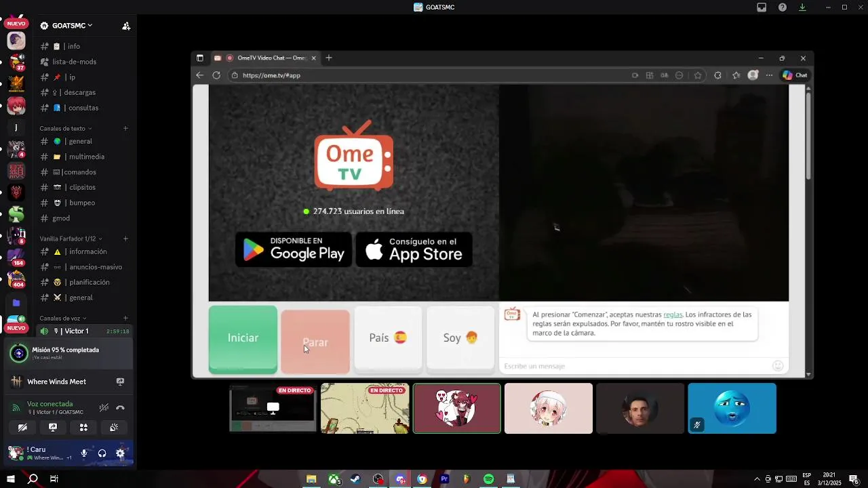Disconnect from voice with the hang-up icon
Viewport: 868px width, 488px height.
click(x=120, y=407)
